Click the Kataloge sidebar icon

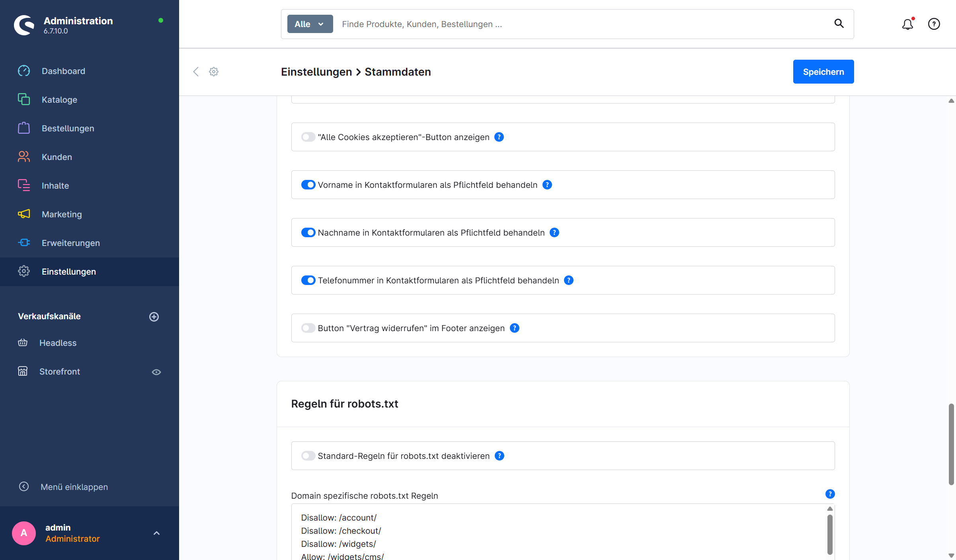[24, 100]
